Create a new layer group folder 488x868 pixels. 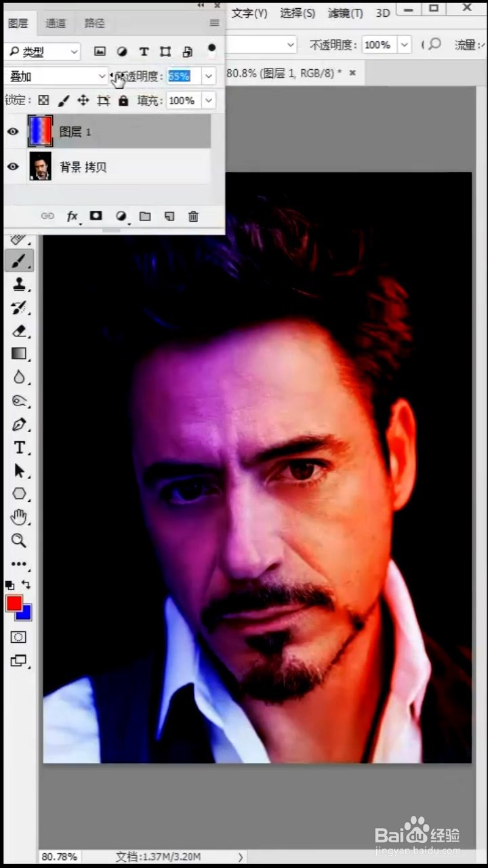pos(145,216)
